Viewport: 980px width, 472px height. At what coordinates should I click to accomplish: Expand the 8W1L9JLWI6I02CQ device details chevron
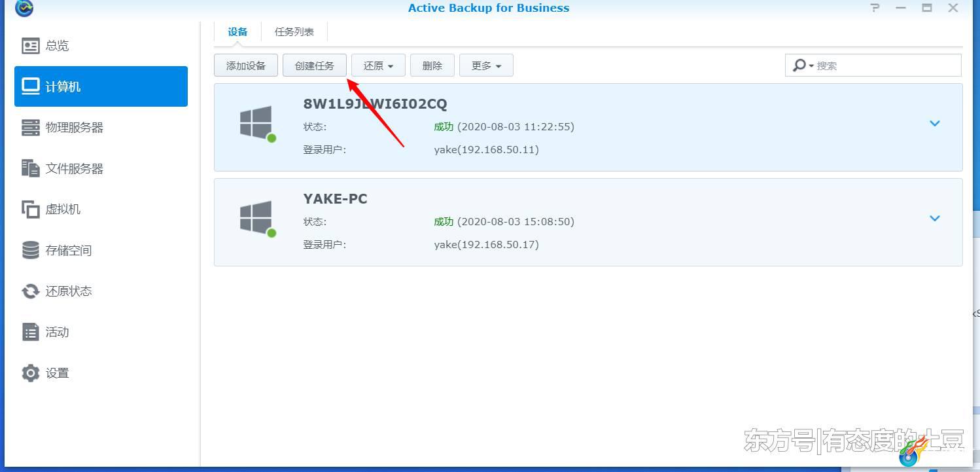935,123
